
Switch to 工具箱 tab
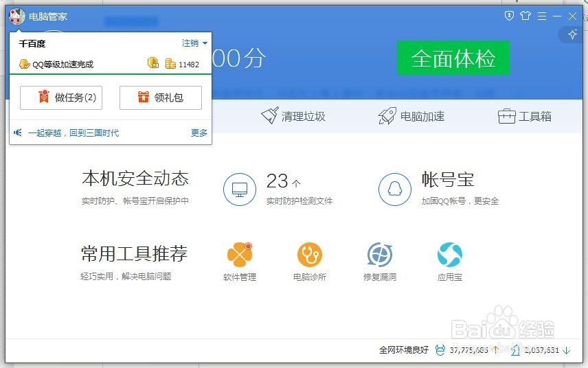pos(525,116)
